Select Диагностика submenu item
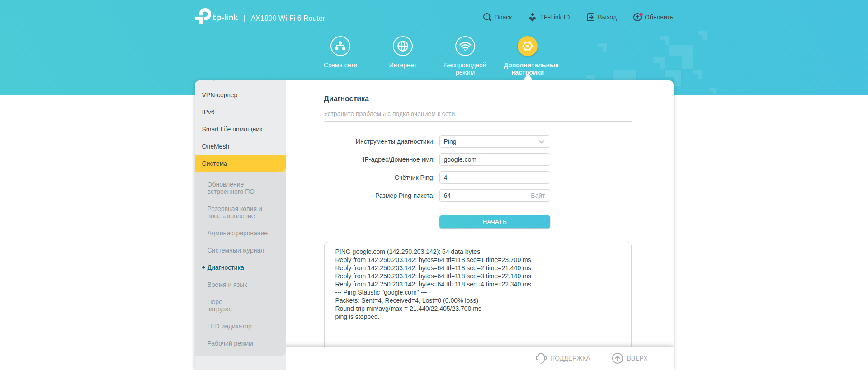The image size is (868, 370). point(226,267)
